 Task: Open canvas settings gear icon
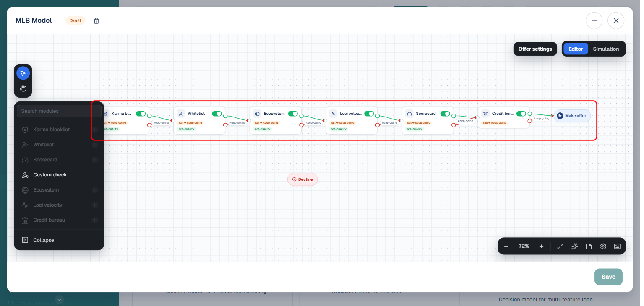[x=603, y=246]
